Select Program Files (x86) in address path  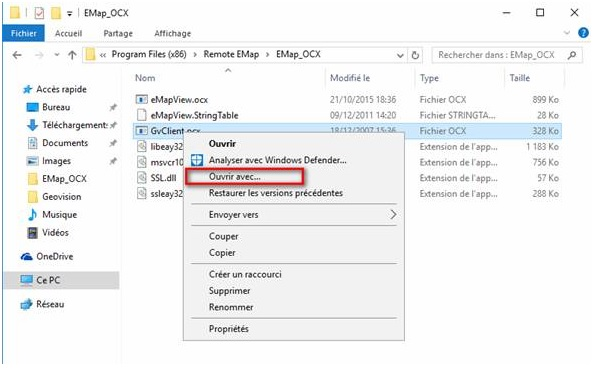pos(149,54)
